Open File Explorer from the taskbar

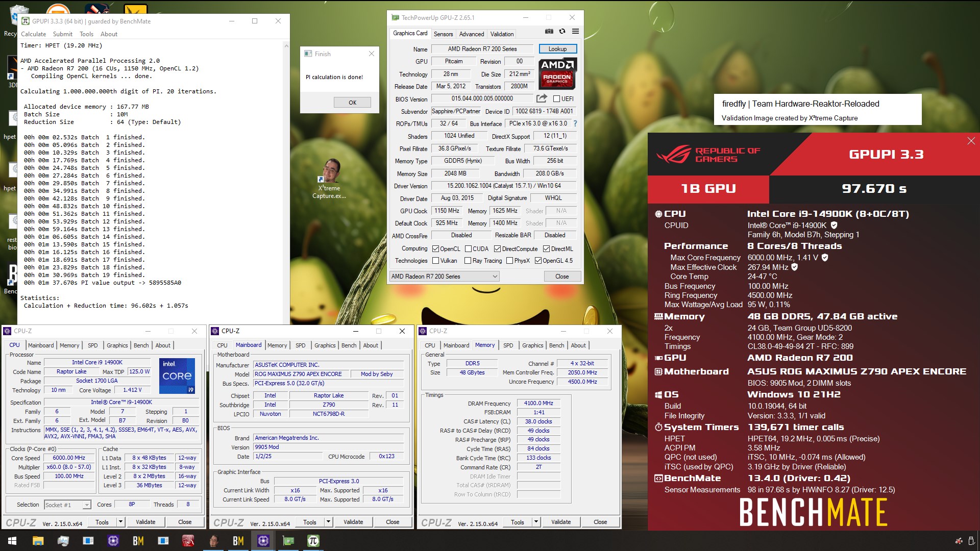pyautogui.click(x=38, y=541)
